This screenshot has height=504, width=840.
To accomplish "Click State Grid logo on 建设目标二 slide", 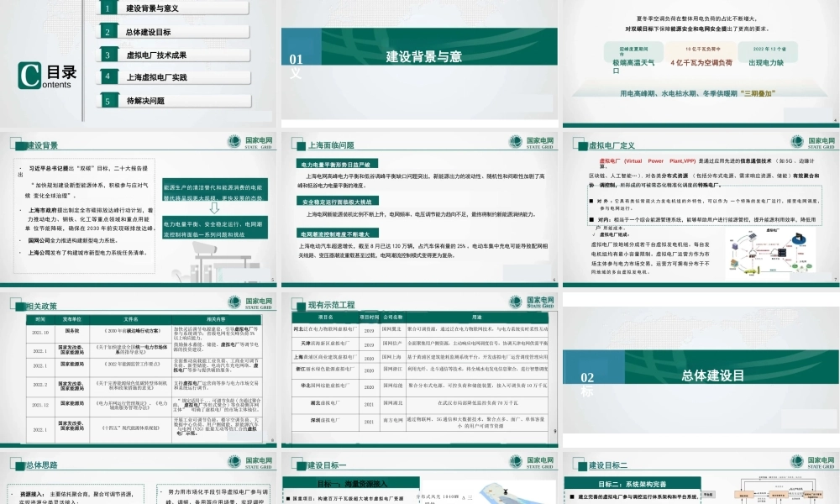I will (x=812, y=462).
